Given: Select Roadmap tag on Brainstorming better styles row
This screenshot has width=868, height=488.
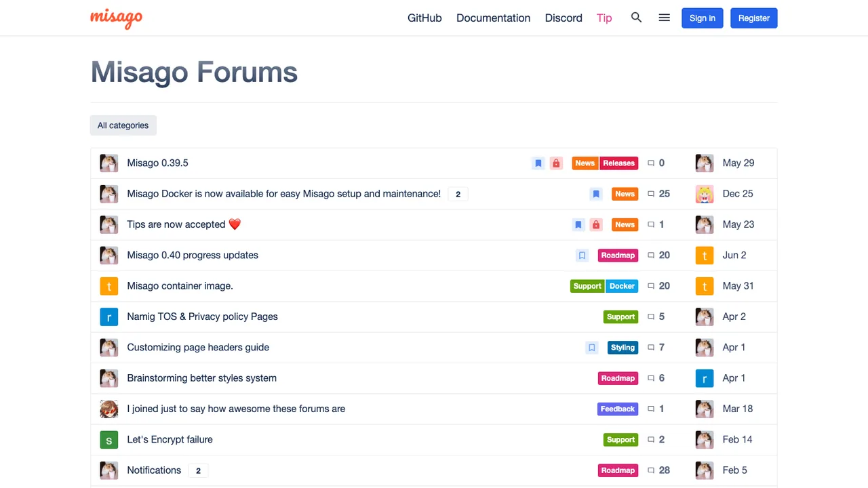Looking at the screenshot, I should pos(618,378).
